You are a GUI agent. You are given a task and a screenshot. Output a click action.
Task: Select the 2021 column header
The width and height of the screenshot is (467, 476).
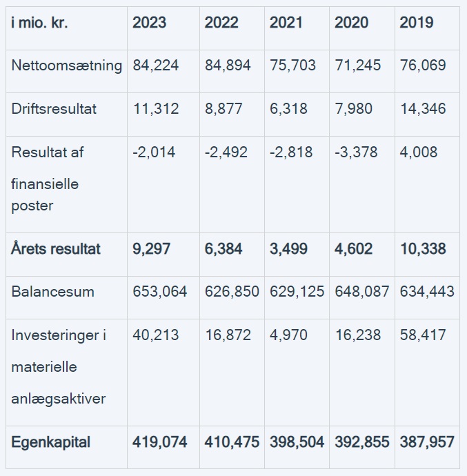286,23
